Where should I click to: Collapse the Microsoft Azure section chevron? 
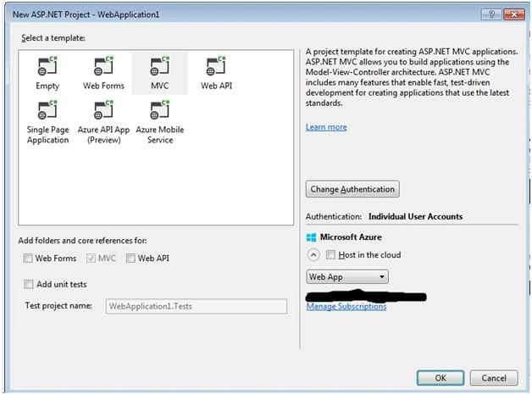(313, 254)
